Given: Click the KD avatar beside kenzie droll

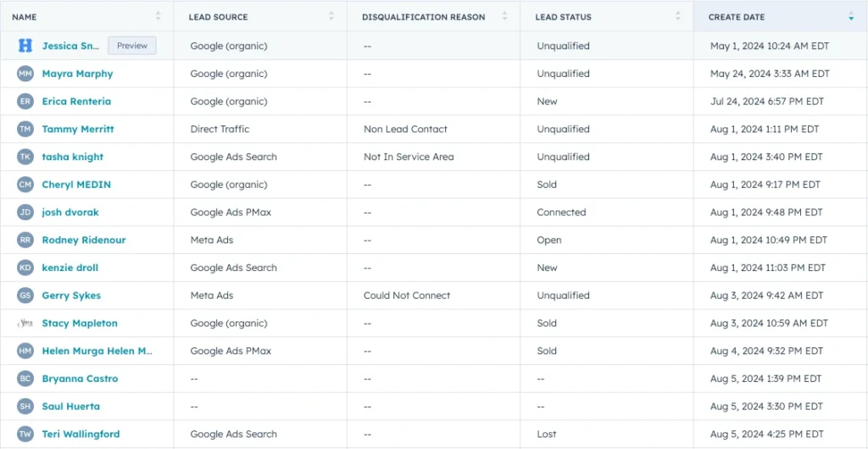Looking at the screenshot, I should 25,268.
